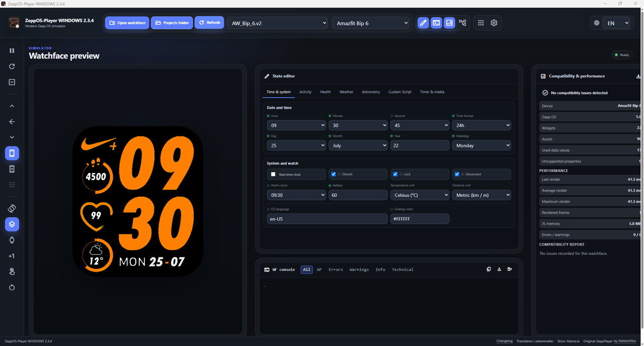Open the Hour dropdown showing 09
Viewport: 644px width, 346px height.
[x=296, y=125]
